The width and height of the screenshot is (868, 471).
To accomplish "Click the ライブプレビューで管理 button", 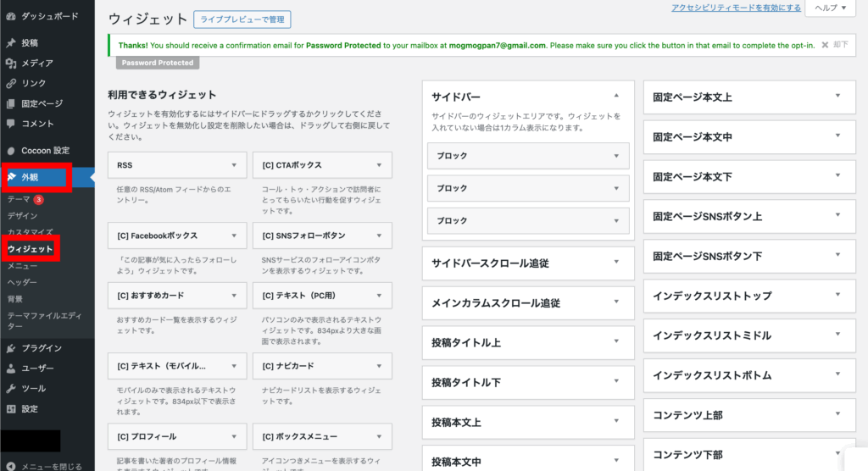I will pos(242,19).
